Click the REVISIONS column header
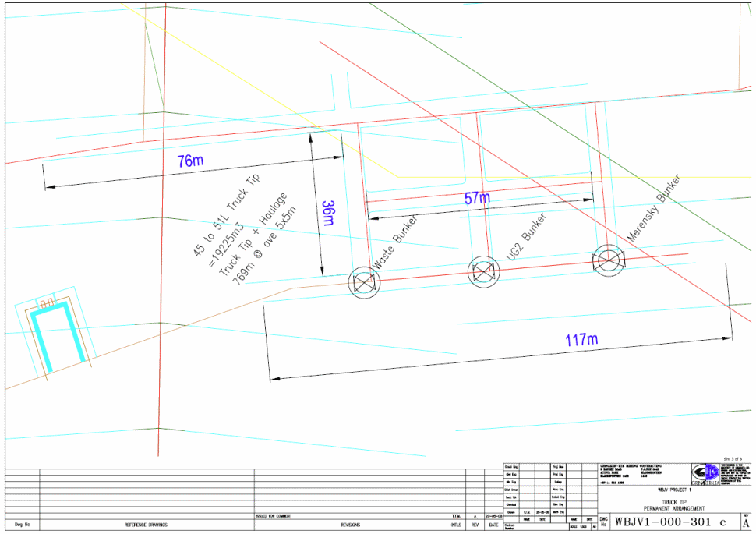Image resolution: width=756 pixels, height=534 pixels. [x=350, y=525]
